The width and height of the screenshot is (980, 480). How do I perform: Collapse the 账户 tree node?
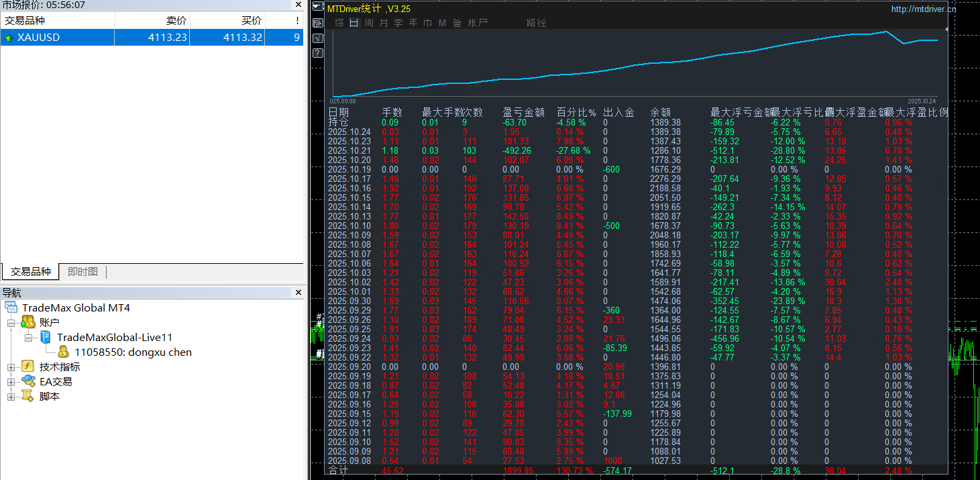pos(11,323)
